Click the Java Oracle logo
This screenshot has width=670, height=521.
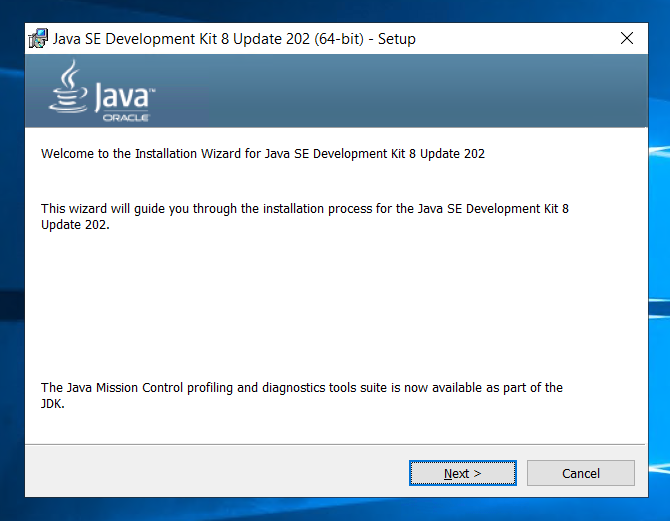[x=102, y=91]
